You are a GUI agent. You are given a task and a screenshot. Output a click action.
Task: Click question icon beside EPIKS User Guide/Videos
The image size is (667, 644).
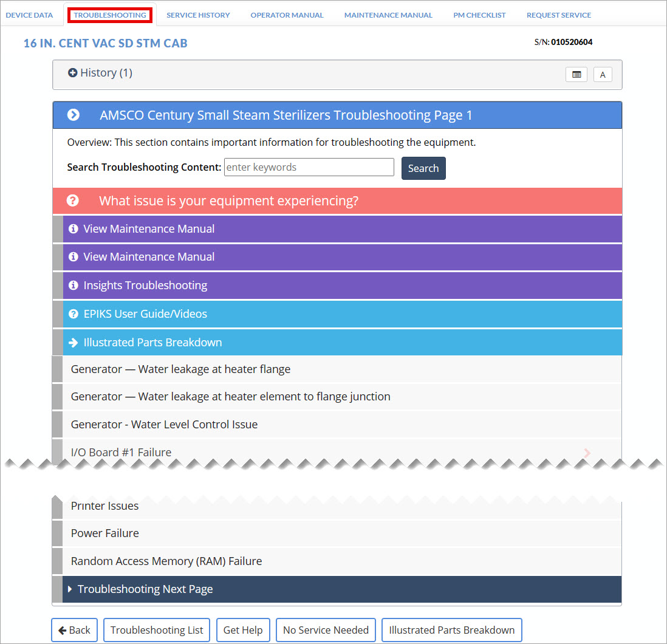click(74, 314)
